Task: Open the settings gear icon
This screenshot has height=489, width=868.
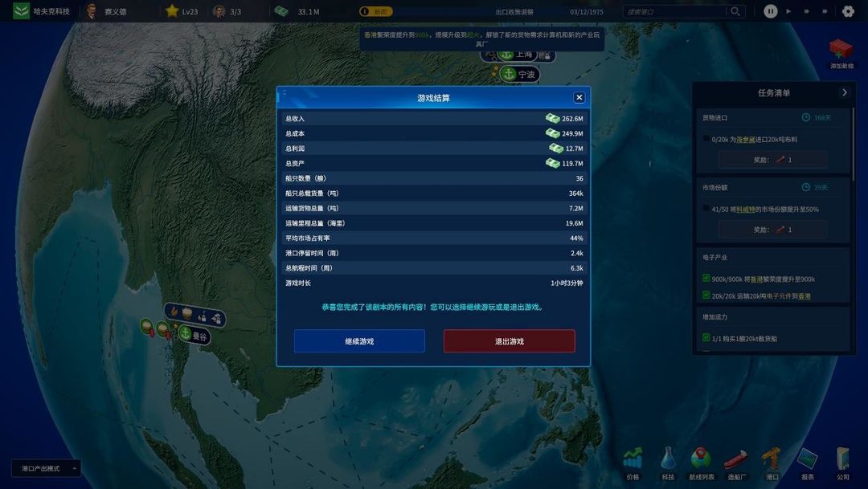Action: point(848,11)
